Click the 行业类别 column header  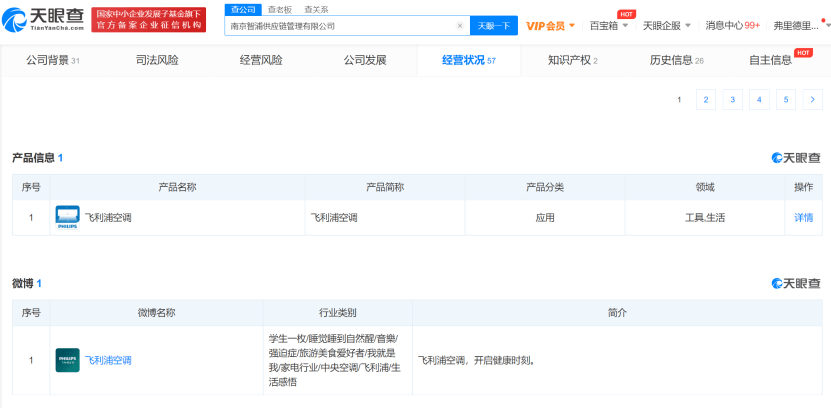click(x=338, y=313)
